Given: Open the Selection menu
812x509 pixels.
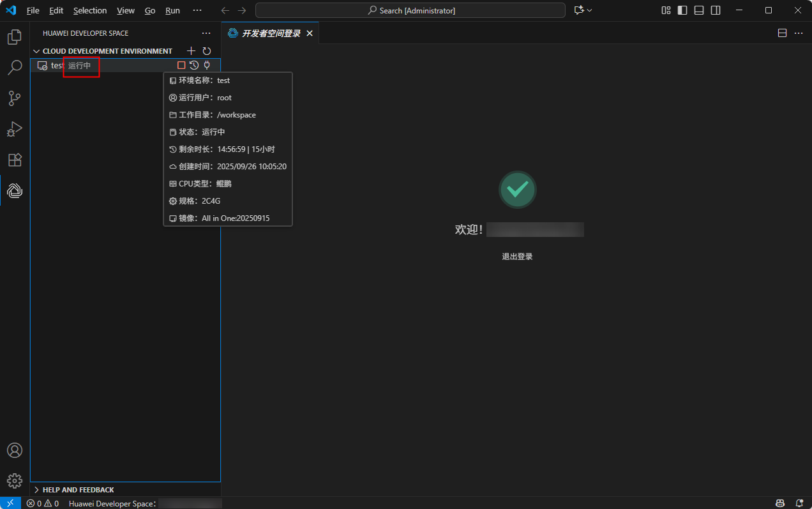Looking at the screenshot, I should point(90,11).
